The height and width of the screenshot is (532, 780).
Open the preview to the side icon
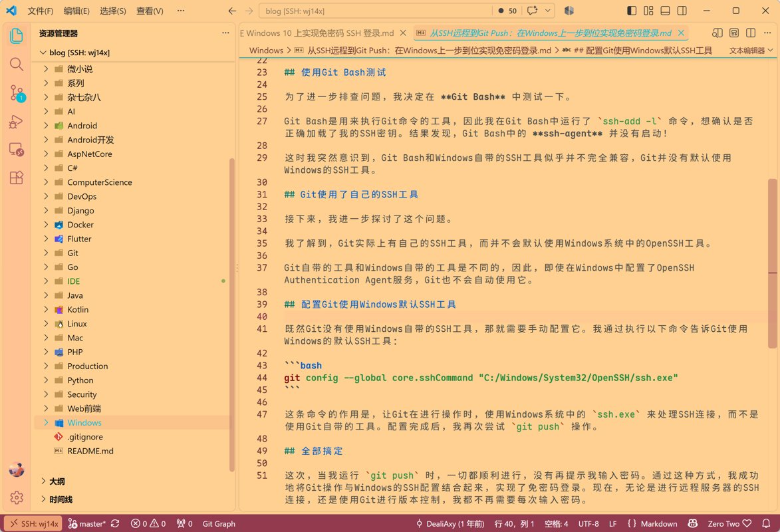click(x=717, y=33)
